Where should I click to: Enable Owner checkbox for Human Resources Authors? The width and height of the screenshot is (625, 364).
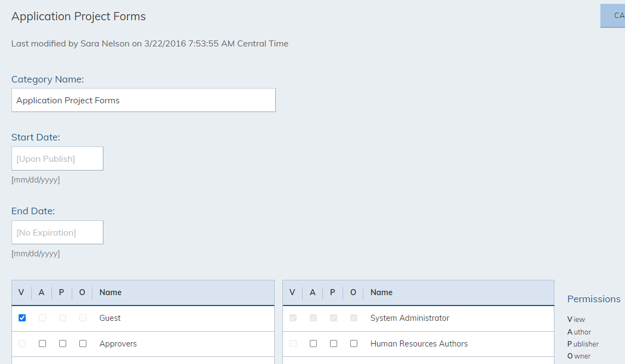click(x=354, y=343)
